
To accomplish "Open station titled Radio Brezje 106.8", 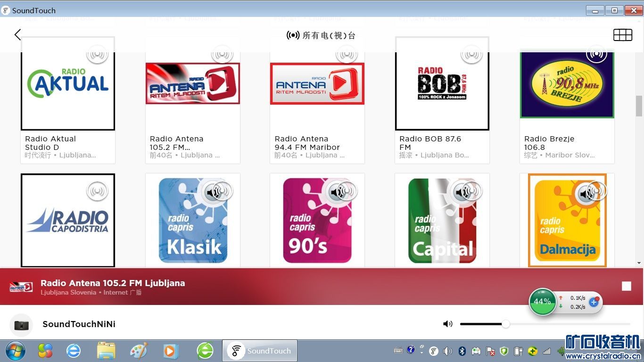I will 549,143.
